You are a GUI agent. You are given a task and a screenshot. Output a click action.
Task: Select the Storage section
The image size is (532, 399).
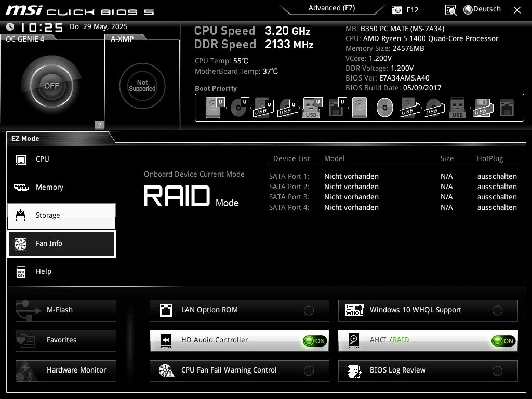coord(61,216)
